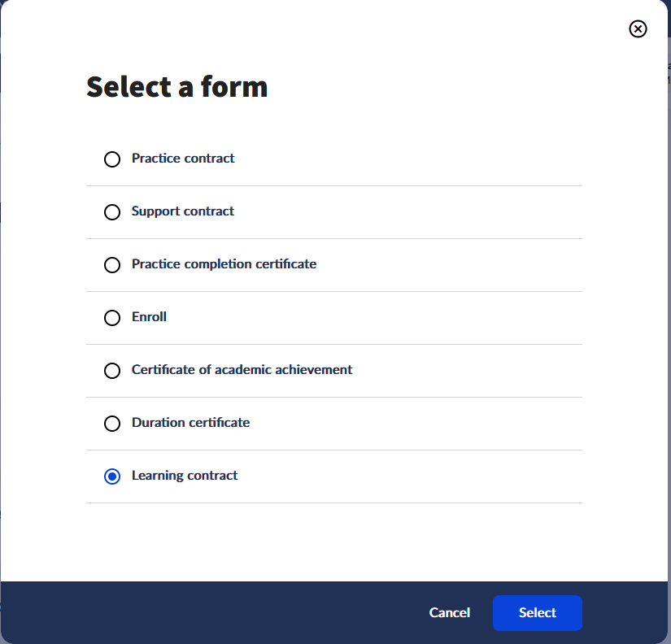
Task: Close the dialog with the X icon
Action: (x=638, y=29)
